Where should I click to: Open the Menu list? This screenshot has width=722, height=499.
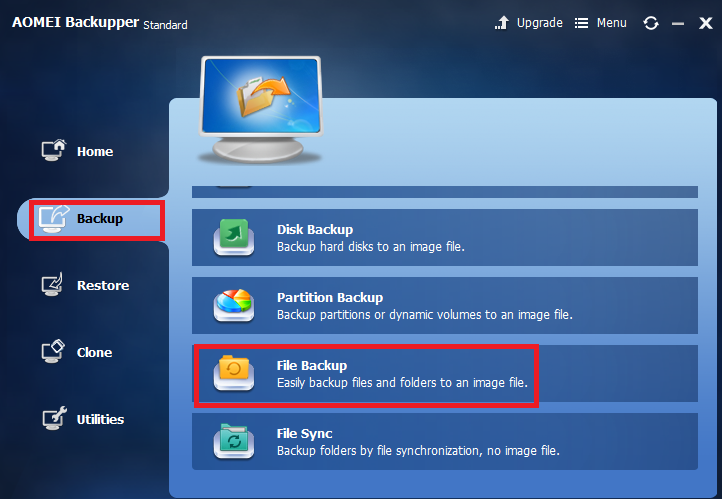point(601,23)
